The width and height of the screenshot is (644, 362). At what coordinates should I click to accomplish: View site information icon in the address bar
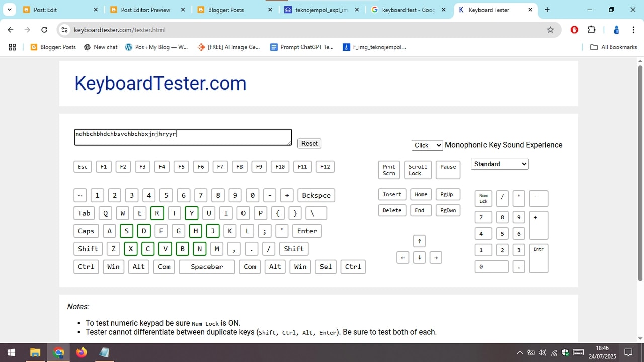[64, 30]
